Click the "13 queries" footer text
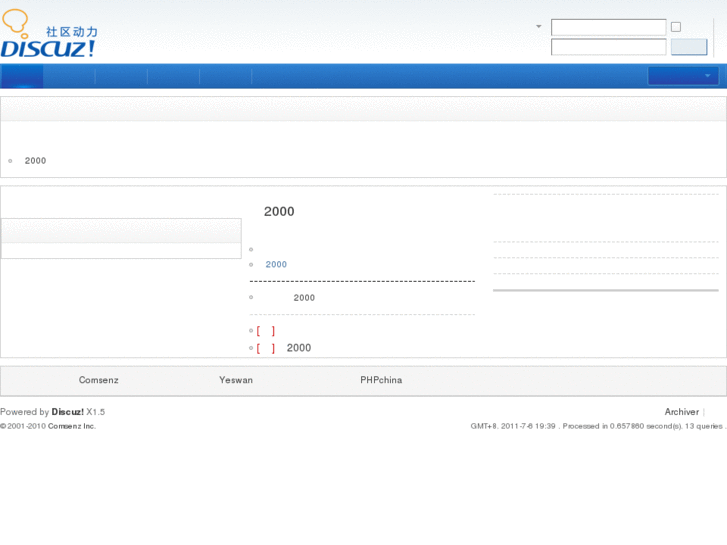 click(704, 426)
